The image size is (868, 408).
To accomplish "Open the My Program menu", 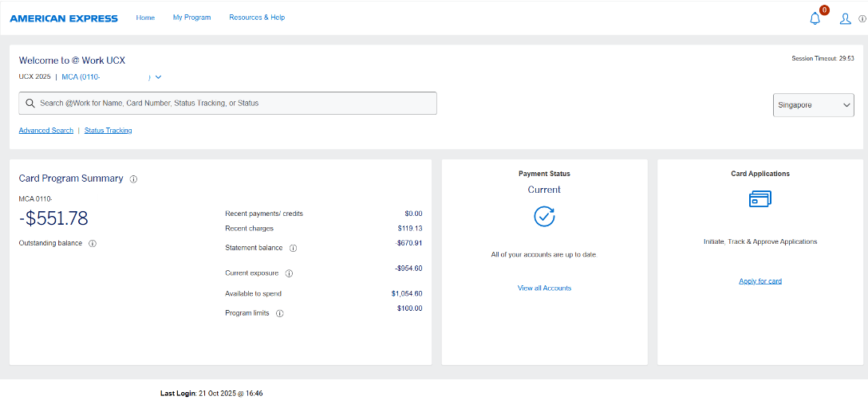I will coord(191,18).
